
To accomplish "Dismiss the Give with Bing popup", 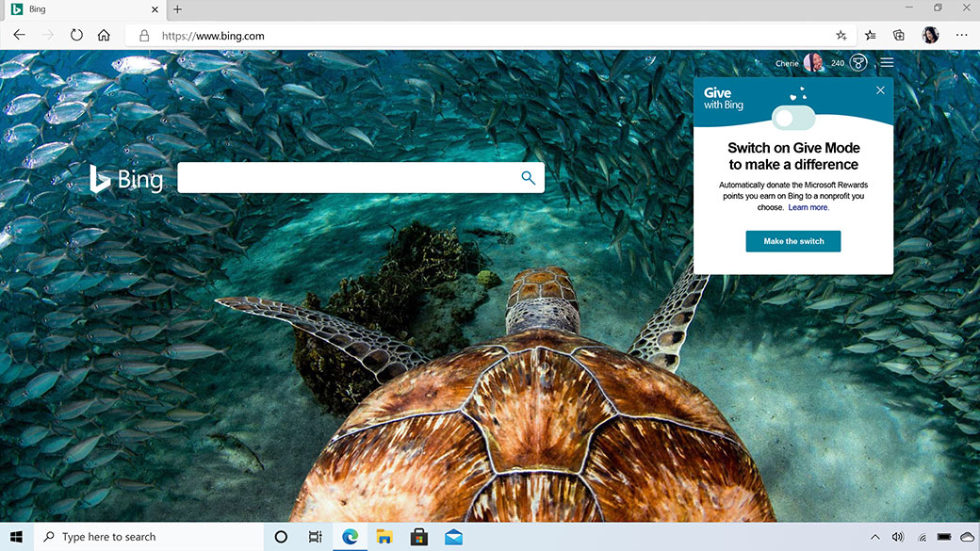I will [x=880, y=90].
